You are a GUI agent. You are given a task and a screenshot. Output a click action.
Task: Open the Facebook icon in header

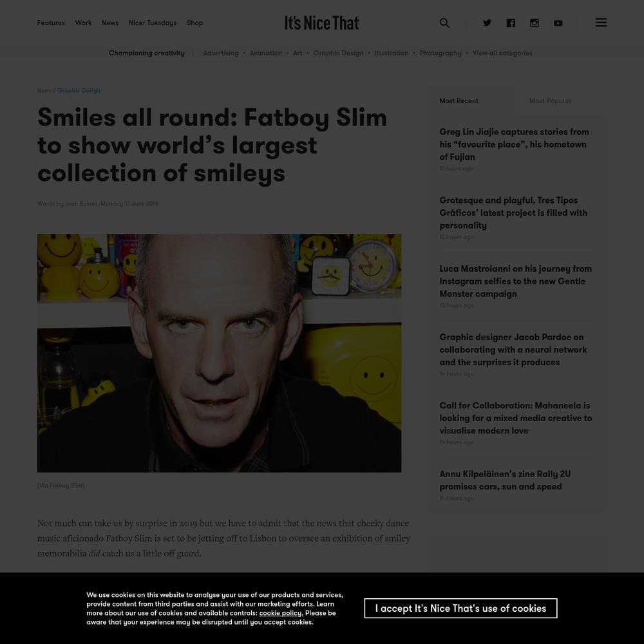[x=511, y=23]
